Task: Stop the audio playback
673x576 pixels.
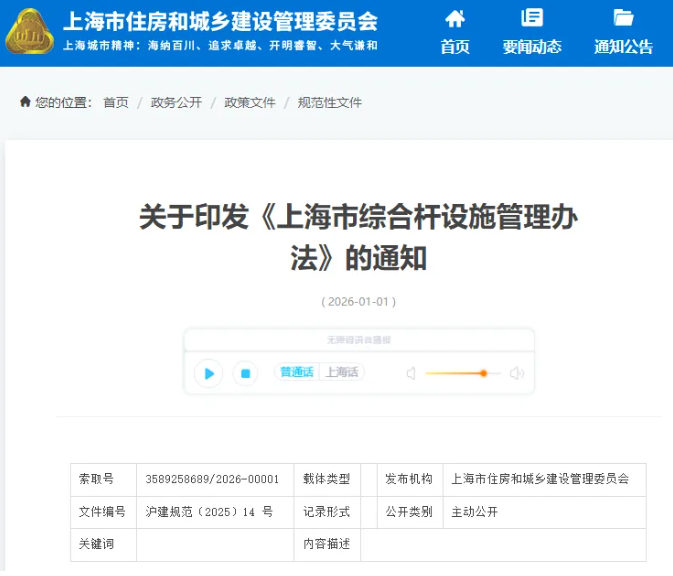Action: pos(245,374)
